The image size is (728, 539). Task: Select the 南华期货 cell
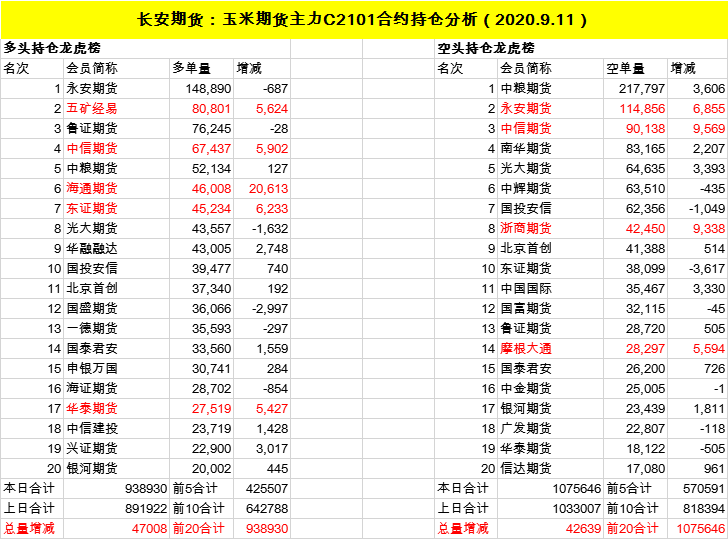tap(551, 148)
